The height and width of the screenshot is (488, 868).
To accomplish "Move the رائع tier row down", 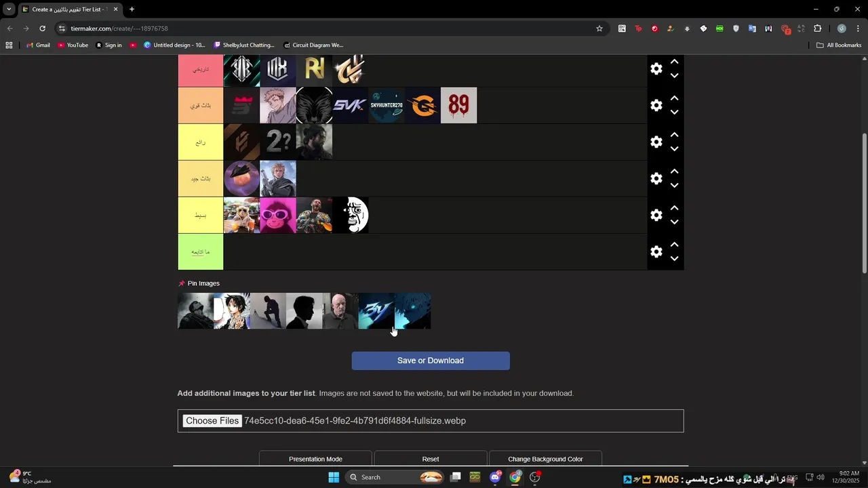I will 674,149.
